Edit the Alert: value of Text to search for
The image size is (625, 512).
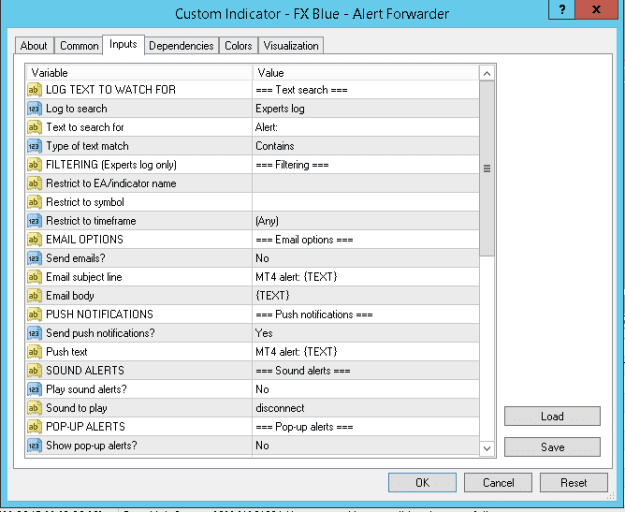366,127
